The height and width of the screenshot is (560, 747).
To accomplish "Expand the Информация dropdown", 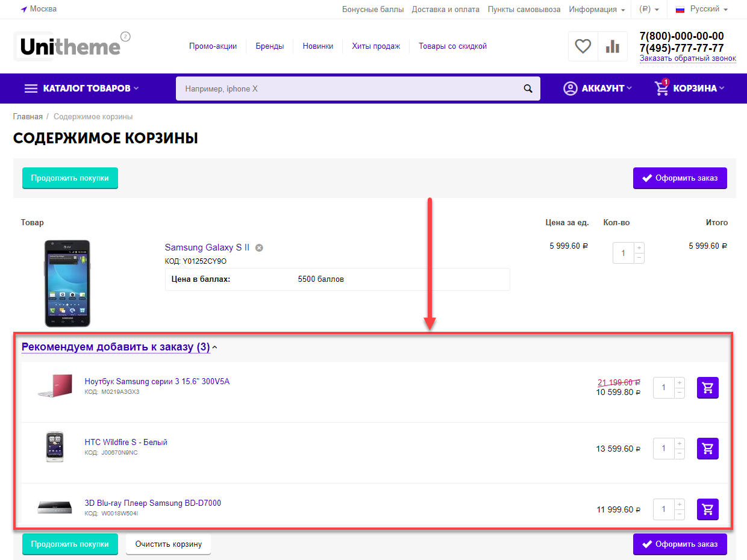I will [x=597, y=9].
